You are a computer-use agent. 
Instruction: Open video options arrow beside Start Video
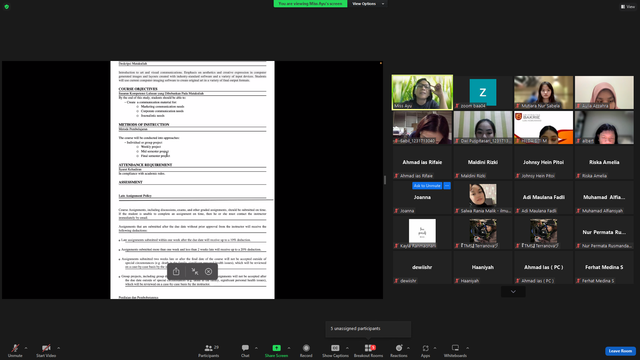(x=58, y=348)
